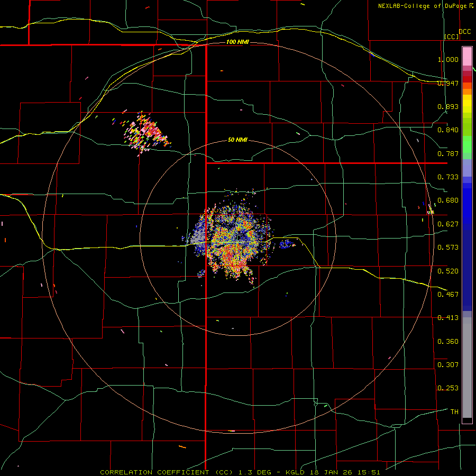The width and height of the screenshot is (476, 476).
Task: Click the small blue echo patch east of the radar
Action: 286,244
